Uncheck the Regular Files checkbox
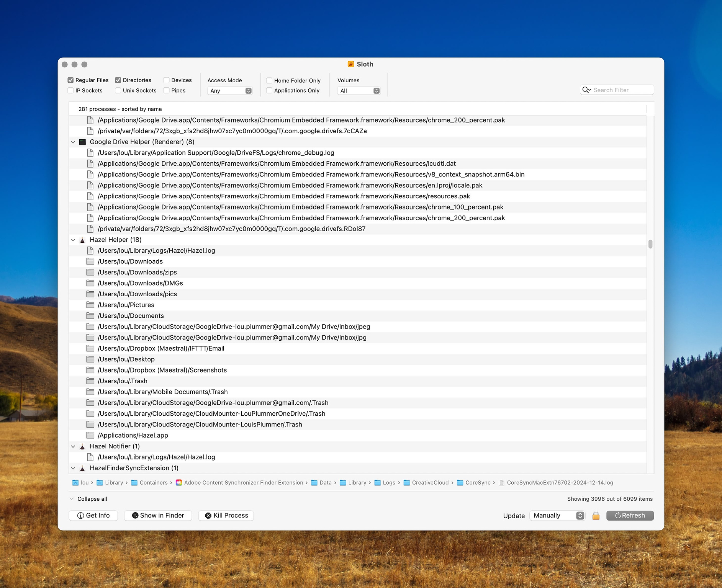The width and height of the screenshot is (722, 588). tap(70, 80)
